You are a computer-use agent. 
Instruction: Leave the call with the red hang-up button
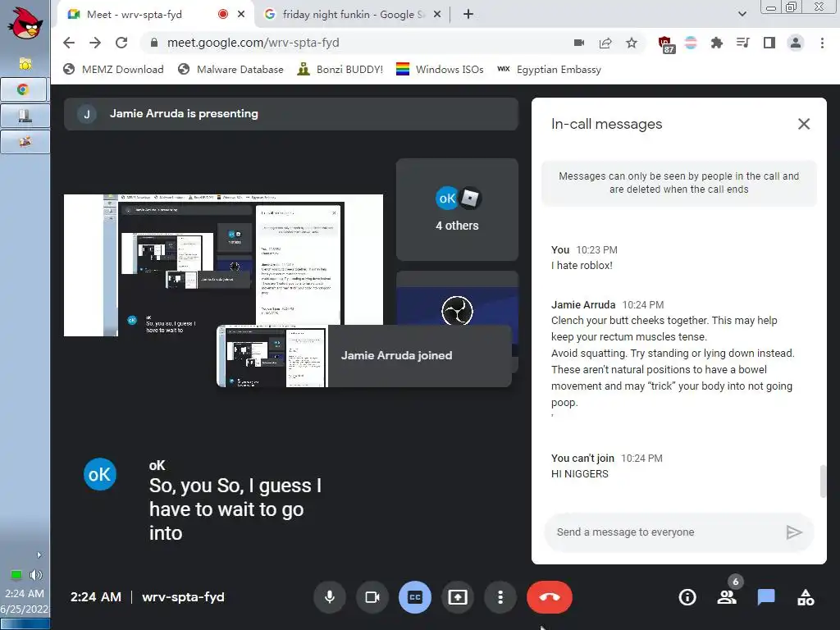[x=549, y=597]
